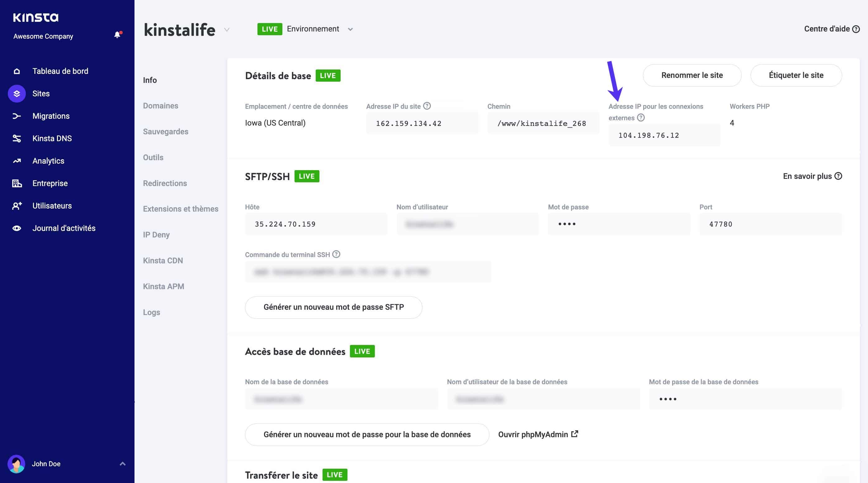This screenshot has width=868, height=483.
Task: Click the Kinsta DNS icon
Action: (17, 138)
